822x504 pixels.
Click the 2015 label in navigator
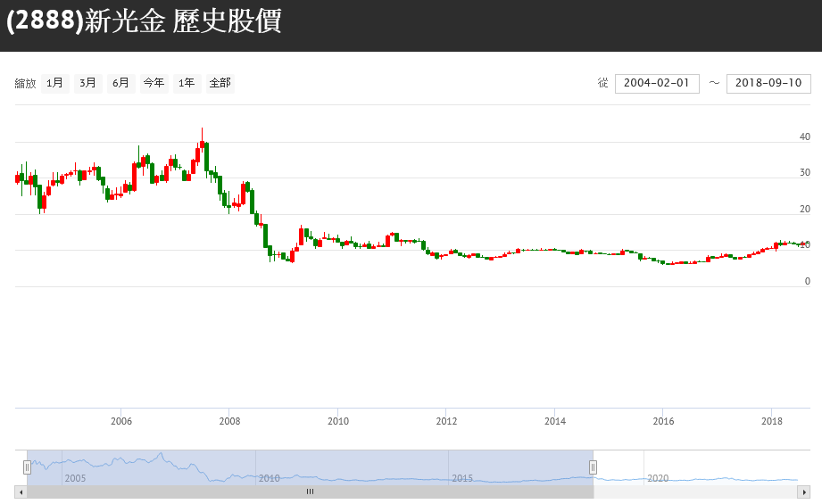click(462, 478)
